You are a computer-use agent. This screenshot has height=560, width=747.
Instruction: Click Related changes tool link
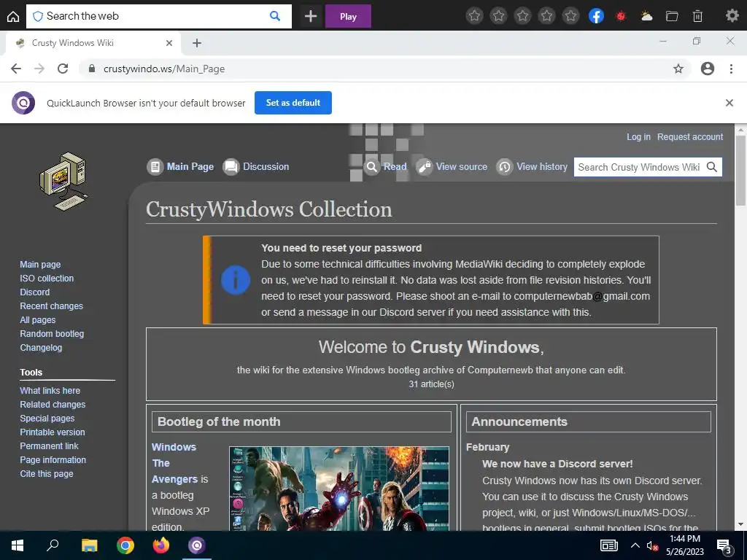point(53,404)
